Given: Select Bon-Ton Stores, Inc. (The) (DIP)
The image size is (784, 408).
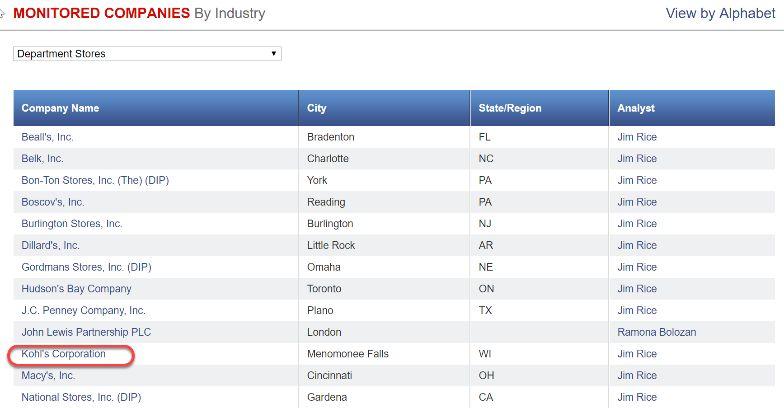Looking at the screenshot, I should point(95,180).
